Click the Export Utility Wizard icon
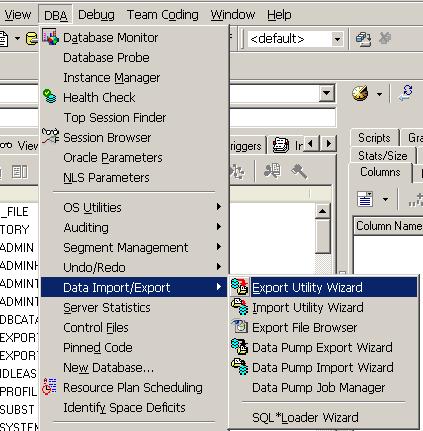This screenshot has width=423, height=431. click(240, 287)
